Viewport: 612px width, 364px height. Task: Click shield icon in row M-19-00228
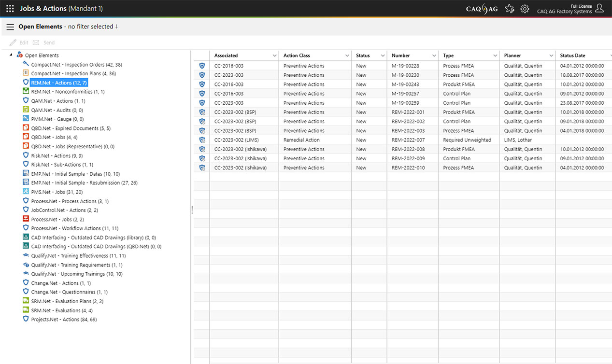pos(202,66)
